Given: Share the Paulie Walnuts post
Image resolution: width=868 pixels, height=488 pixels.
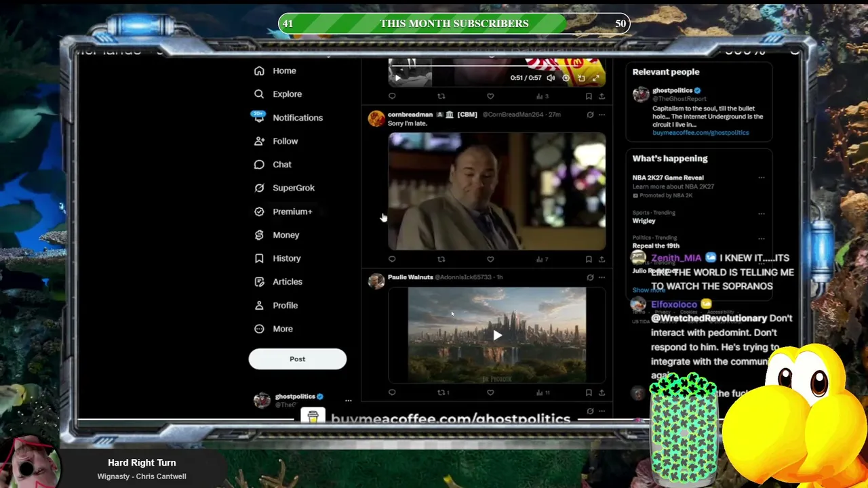Looking at the screenshot, I should point(601,392).
